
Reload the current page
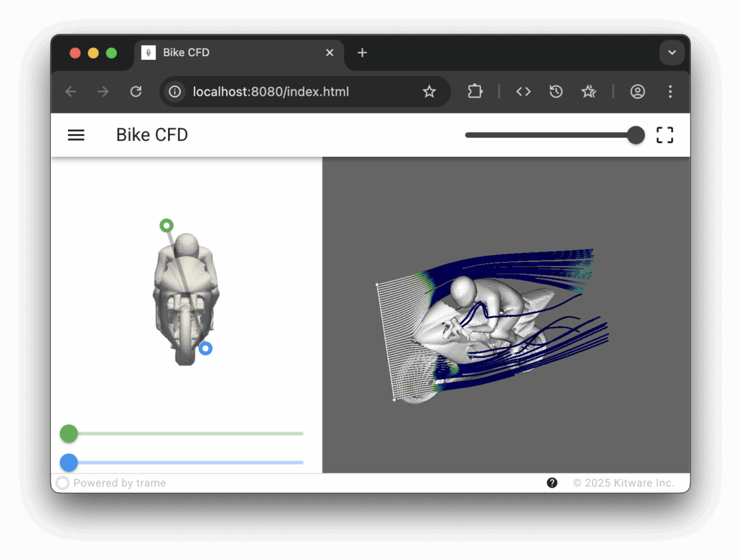pos(136,92)
